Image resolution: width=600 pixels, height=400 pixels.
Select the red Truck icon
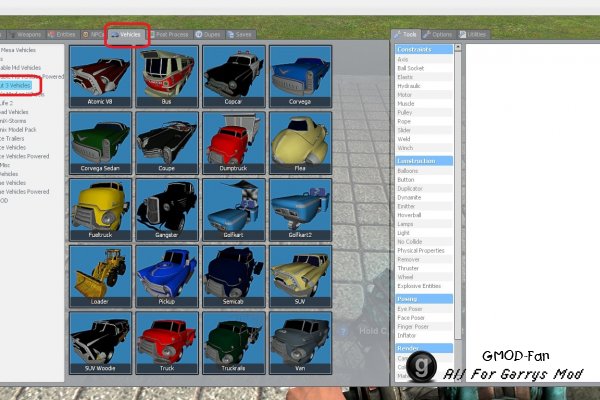167,343
